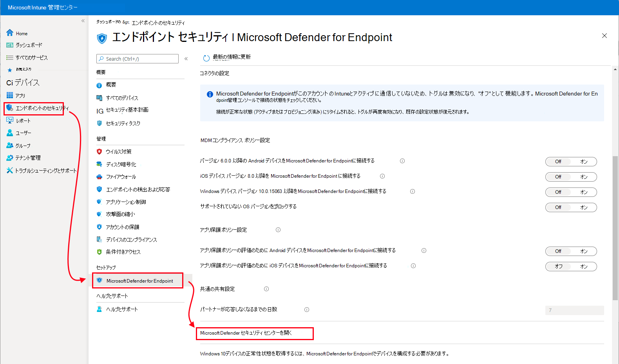Click the ディスク暗号化 icon
This screenshot has height=364, width=619.
click(99, 164)
